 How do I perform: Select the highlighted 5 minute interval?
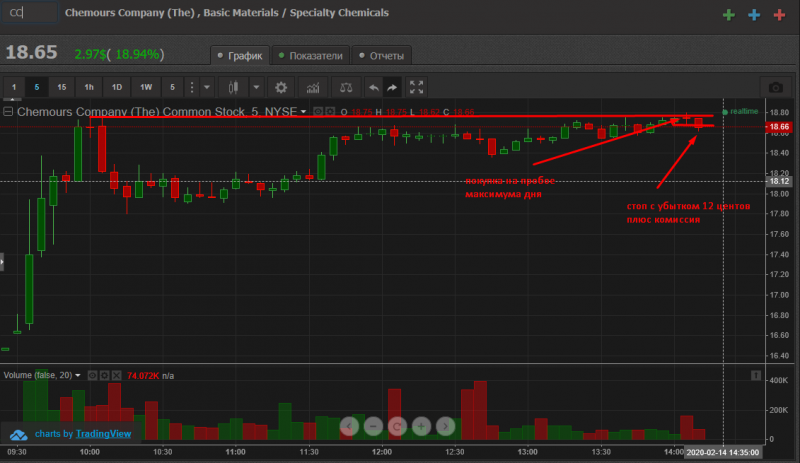coord(37,87)
